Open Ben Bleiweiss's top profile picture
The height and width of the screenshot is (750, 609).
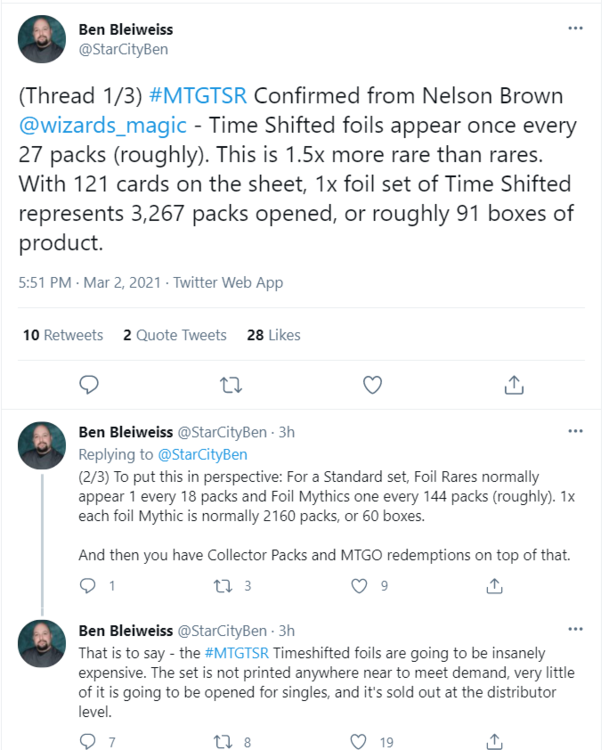[40, 39]
